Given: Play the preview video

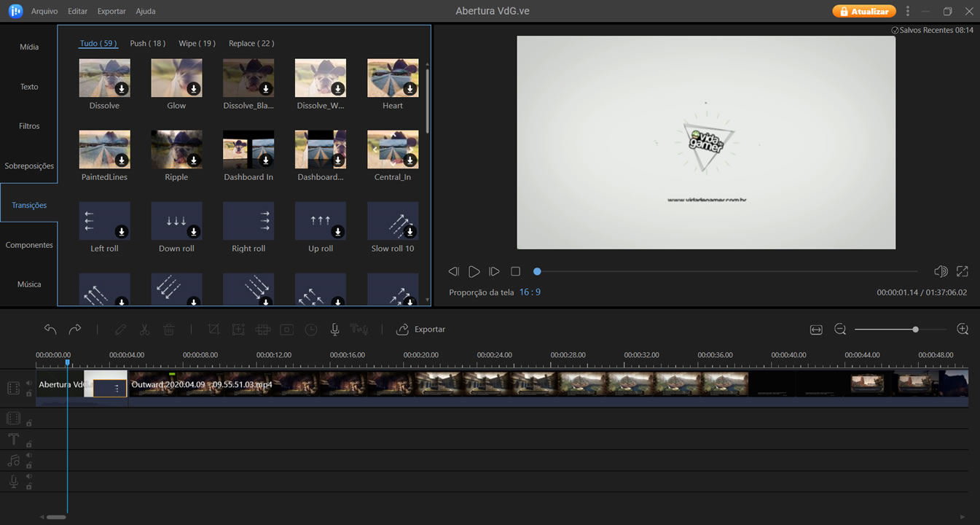Looking at the screenshot, I should coord(474,271).
